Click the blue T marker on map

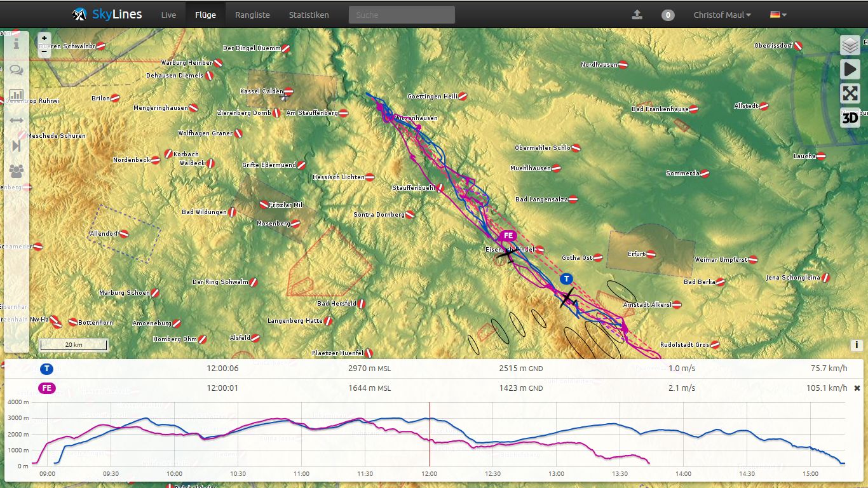point(566,279)
